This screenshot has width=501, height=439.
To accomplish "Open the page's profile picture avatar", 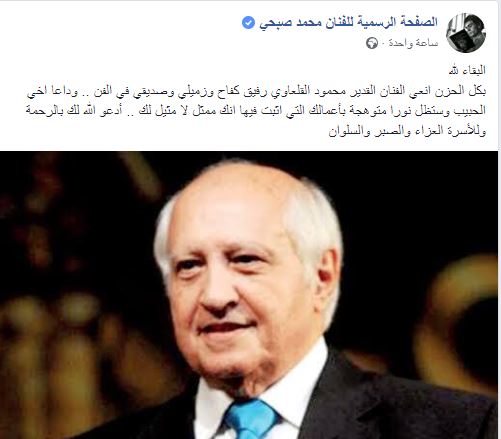I will [x=466, y=33].
